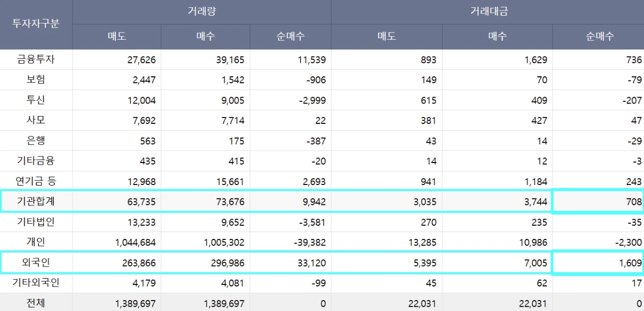Click 매도 header under 거래량
This screenshot has width=644, height=311.
pyautogui.click(x=116, y=37)
